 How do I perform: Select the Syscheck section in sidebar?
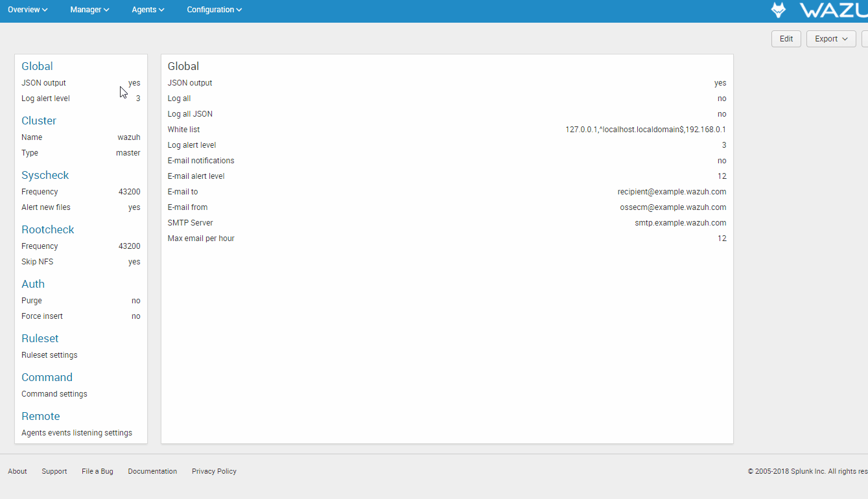click(45, 175)
